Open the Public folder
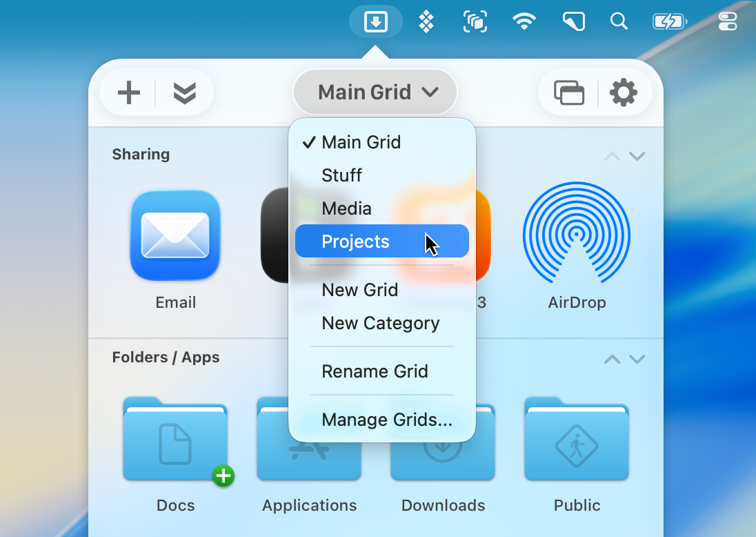This screenshot has width=756, height=537. [x=577, y=440]
